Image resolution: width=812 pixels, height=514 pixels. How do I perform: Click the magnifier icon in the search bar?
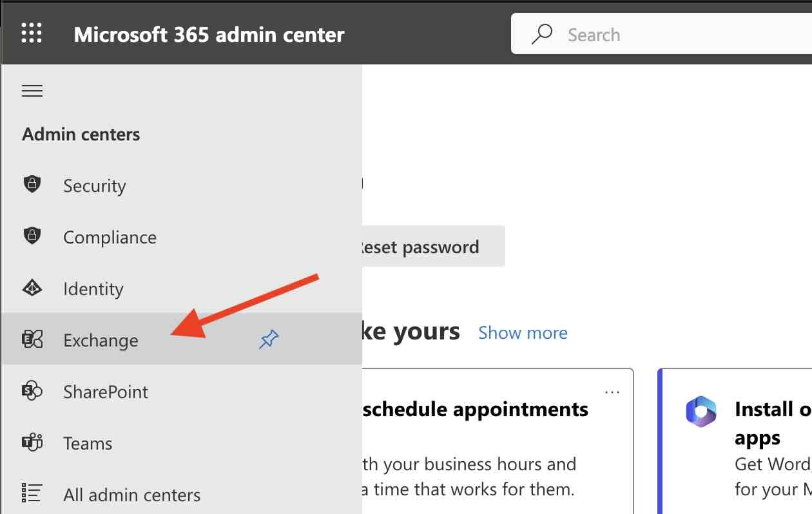(541, 34)
